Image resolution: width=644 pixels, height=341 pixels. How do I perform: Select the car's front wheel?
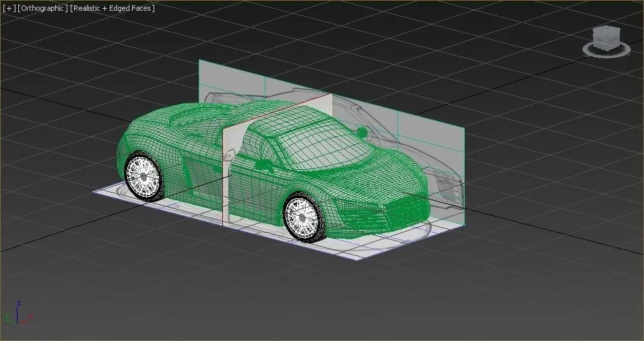click(304, 217)
